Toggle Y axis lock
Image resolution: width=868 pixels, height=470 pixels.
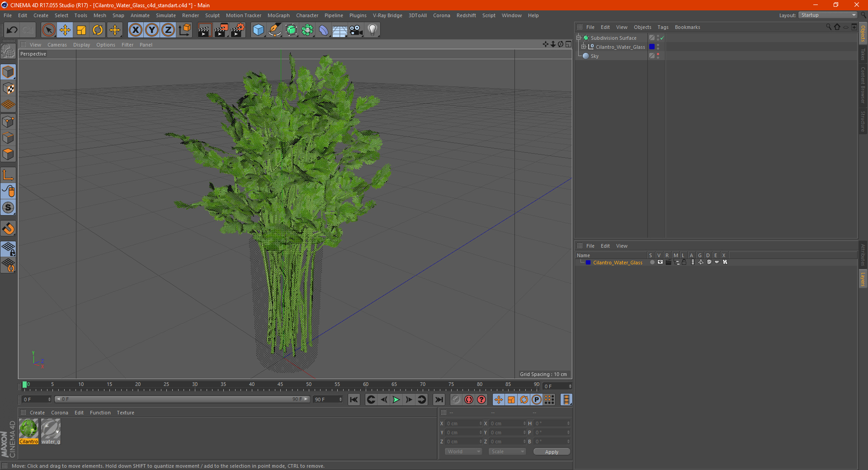point(152,30)
